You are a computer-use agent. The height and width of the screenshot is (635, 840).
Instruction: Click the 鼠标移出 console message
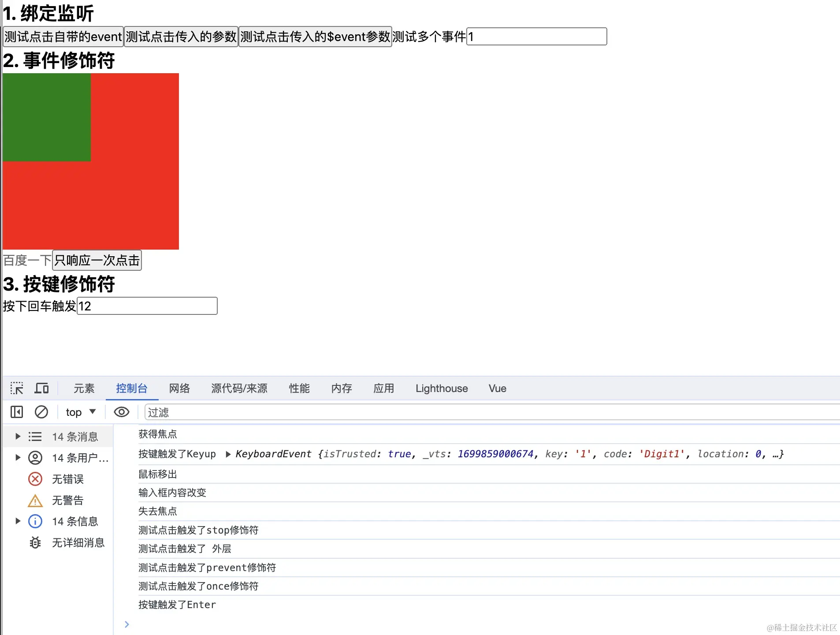pos(157,474)
